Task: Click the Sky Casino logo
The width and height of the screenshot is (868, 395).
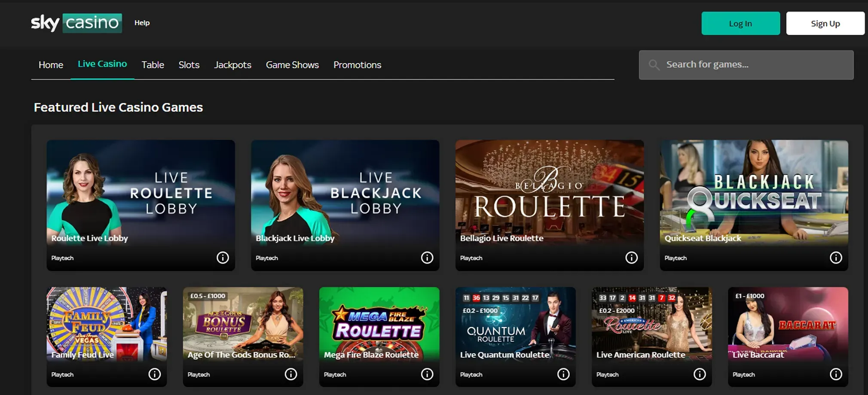Action: 76,23
